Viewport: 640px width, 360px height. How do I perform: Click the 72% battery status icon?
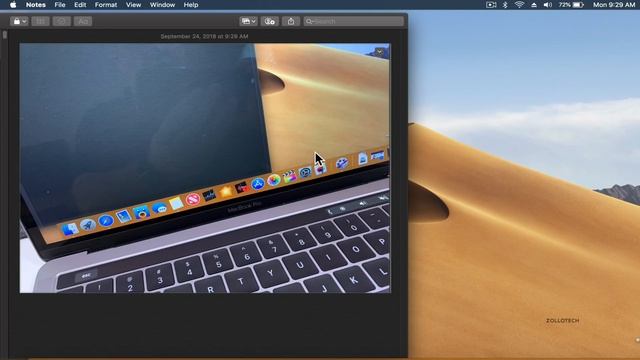pyautogui.click(x=571, y=5)
